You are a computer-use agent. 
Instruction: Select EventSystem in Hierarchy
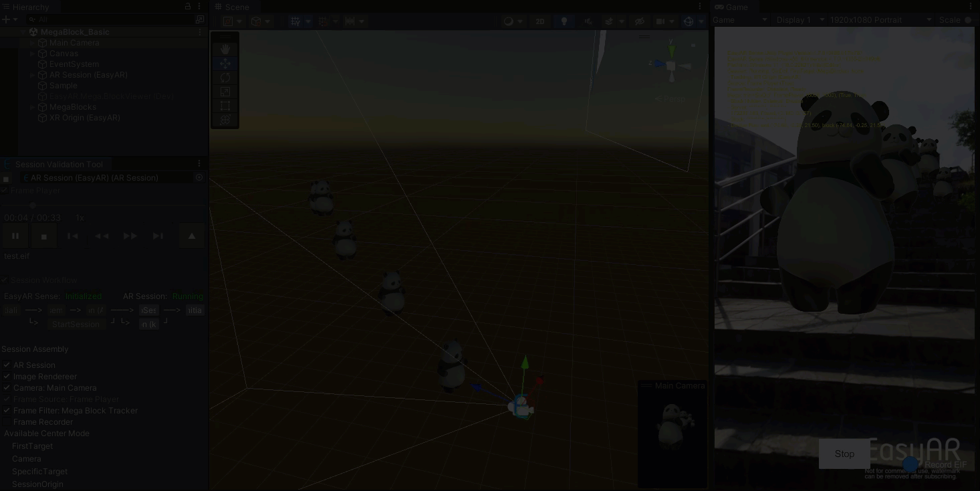pos(74,64)
